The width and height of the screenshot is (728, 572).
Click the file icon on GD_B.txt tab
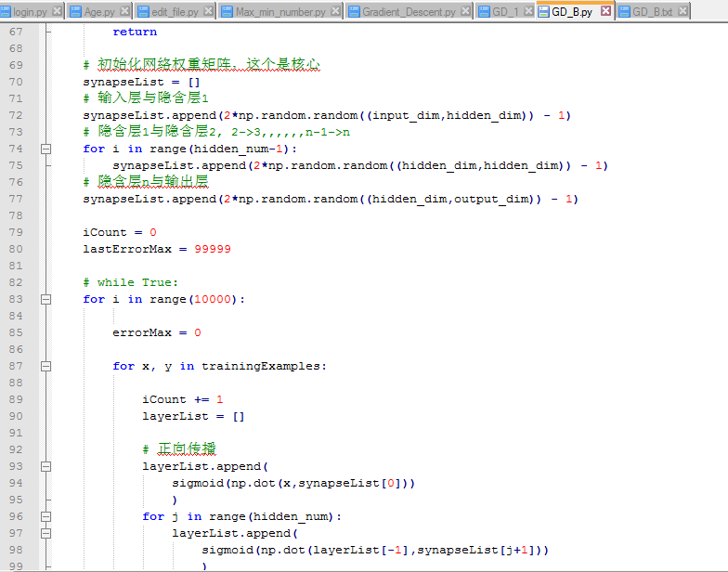pos(624,11)
